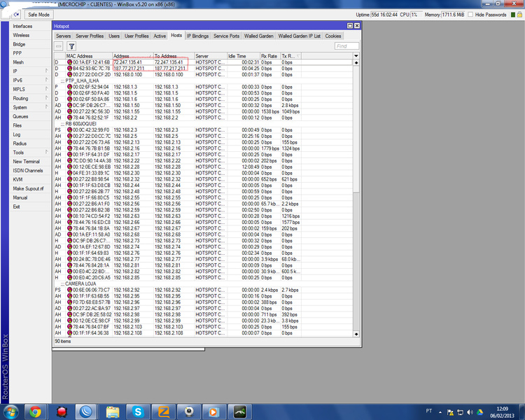Click the Google Drive tray icon
Viewport: 525px width, 420px height.
(x=479, y=412)
